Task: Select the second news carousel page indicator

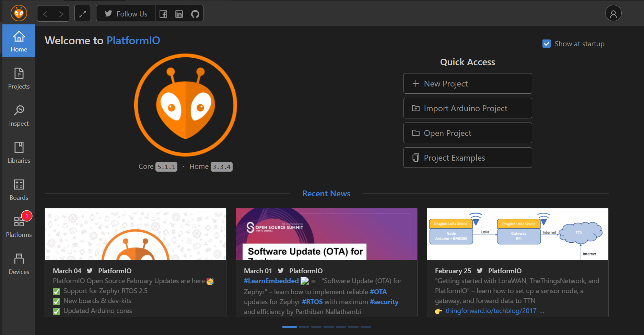Action: (304, 327)
